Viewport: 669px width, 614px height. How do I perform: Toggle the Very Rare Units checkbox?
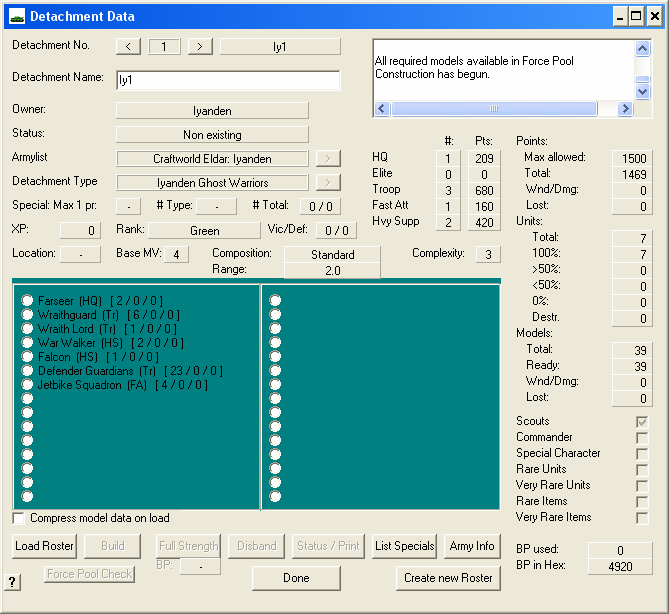point(642,486)
